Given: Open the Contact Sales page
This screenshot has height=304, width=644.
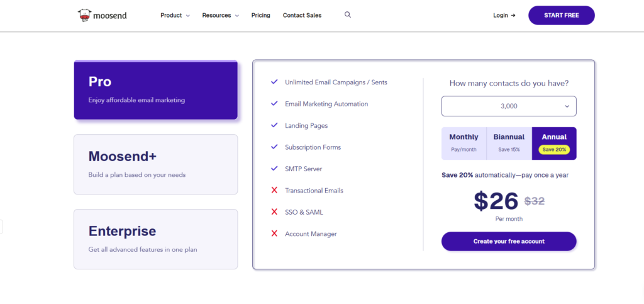Looking at the screenshot, I should click(303, 15).
